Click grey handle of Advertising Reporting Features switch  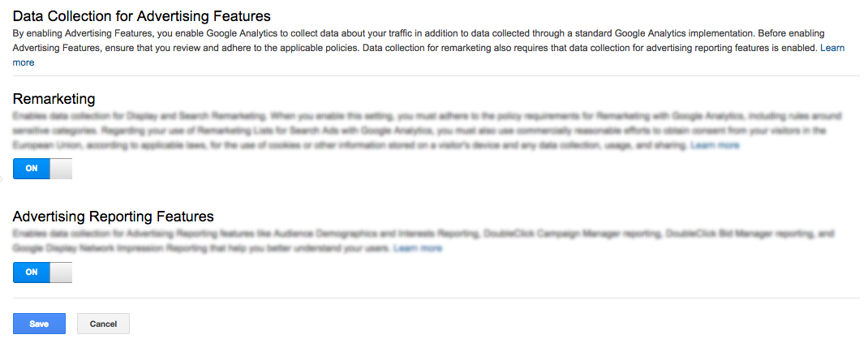[x=62, y=272]
